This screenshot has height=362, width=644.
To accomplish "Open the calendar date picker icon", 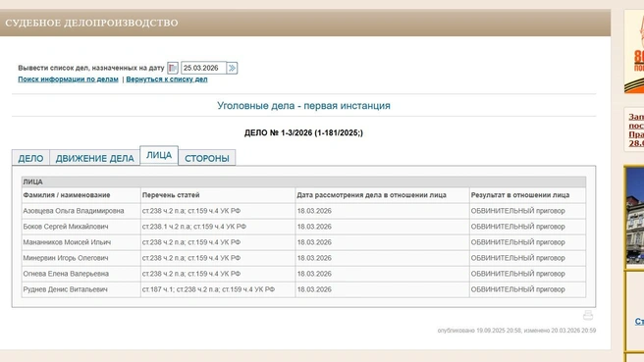I will 173,68.
